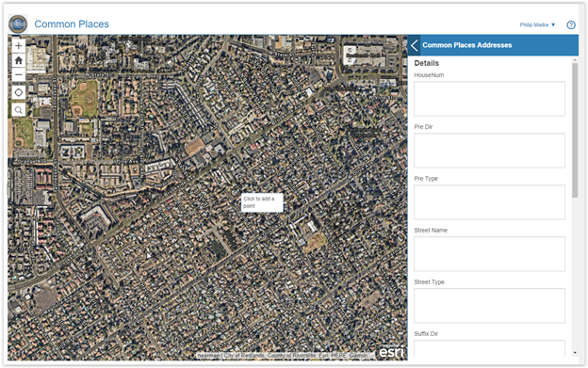
Task: Click the HouseNum input field
Action: (x=489, y=99)
